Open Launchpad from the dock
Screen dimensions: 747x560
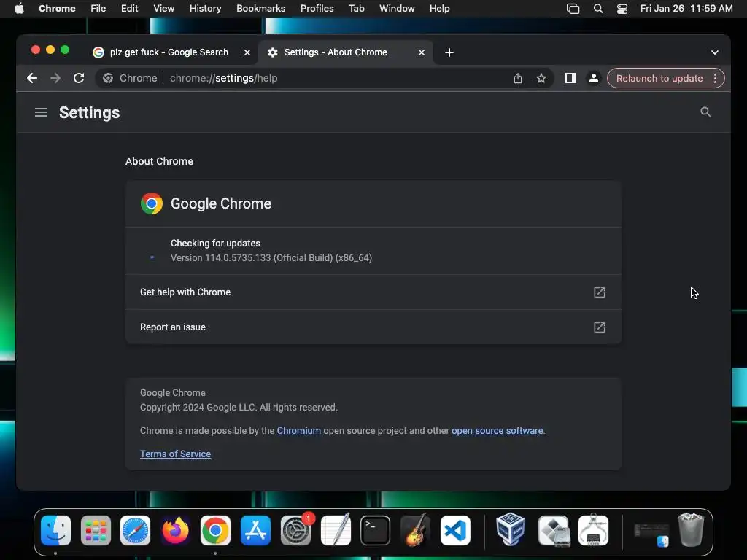click(x=96, y=531)
